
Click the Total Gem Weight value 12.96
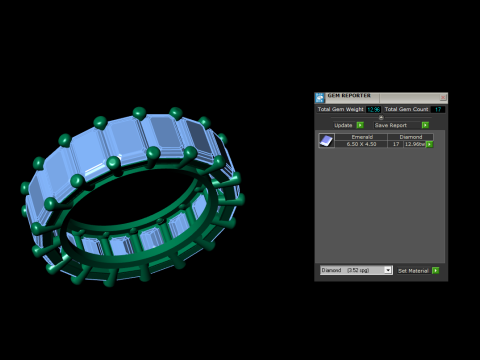[x=373, y=109]
